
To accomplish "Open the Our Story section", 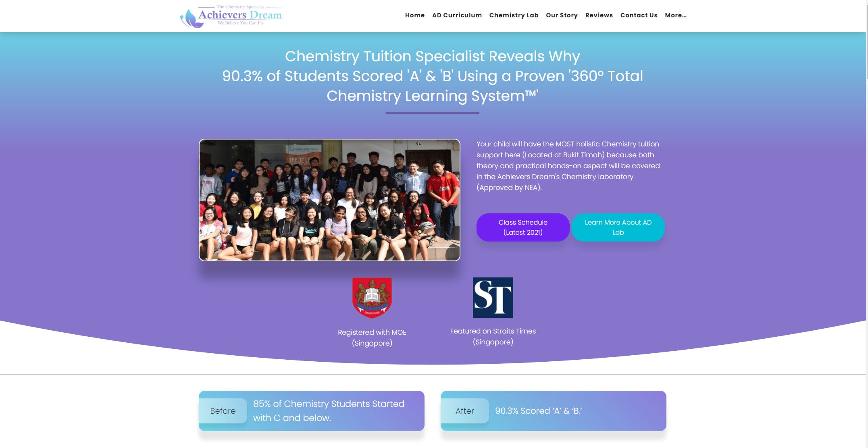I will coord(561,15).
